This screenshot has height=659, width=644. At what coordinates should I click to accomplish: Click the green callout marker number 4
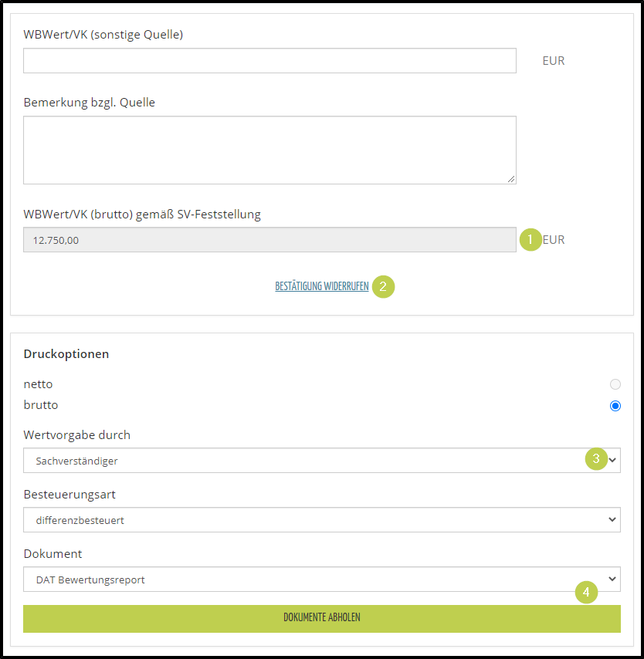point(587,593)
